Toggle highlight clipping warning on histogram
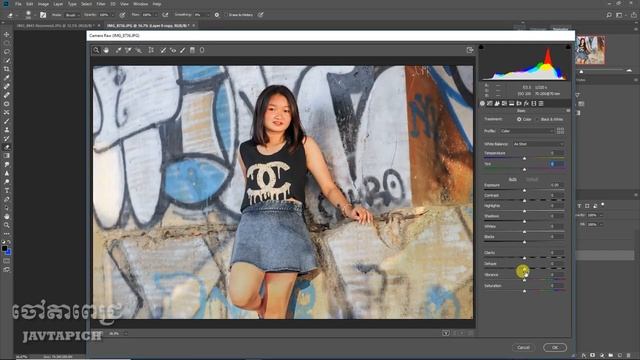 coord(568,47)
